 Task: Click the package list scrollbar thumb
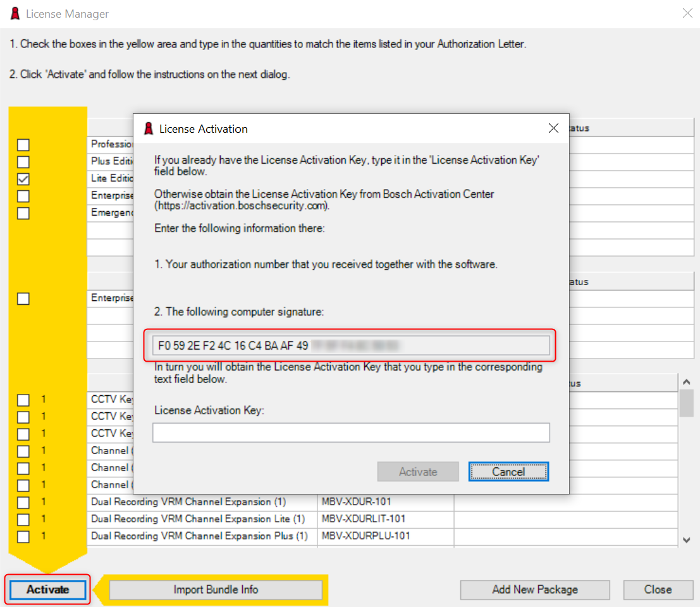686,403
